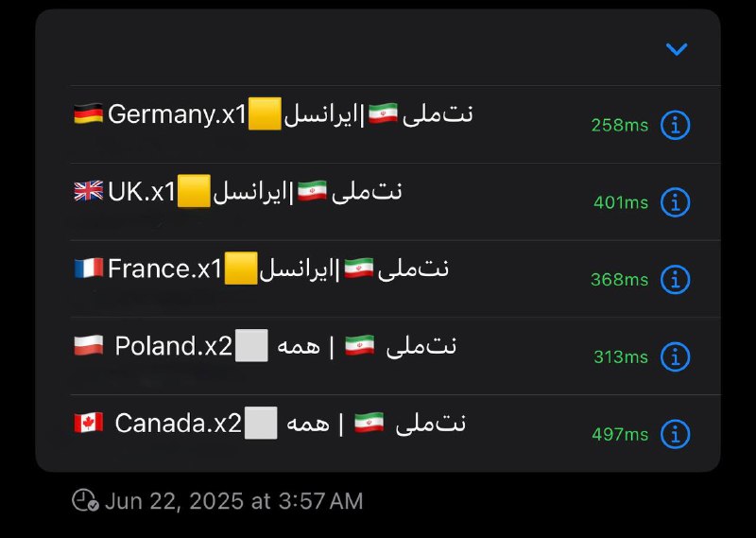Click the 368ms latency value
Viewport: 756px width, 538px height.
(620, 280)
